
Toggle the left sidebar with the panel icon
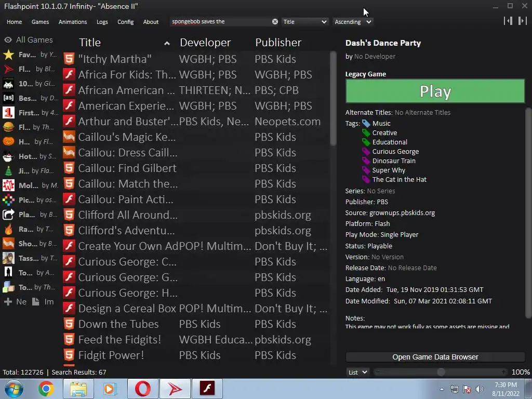click(508, 21)
